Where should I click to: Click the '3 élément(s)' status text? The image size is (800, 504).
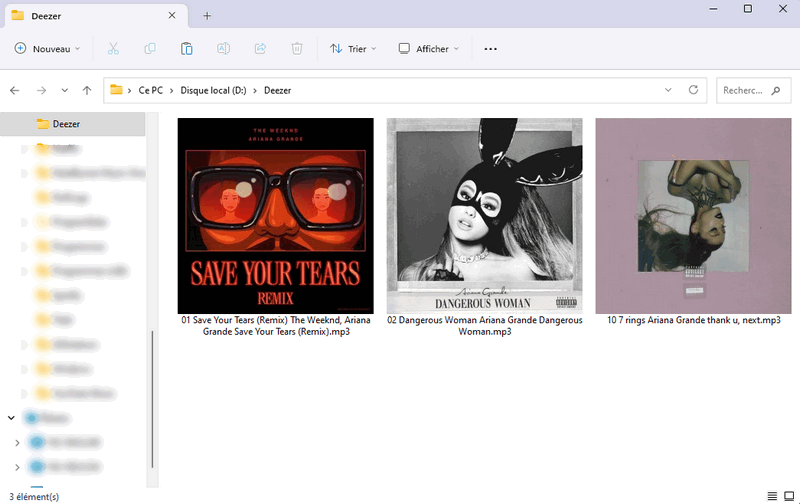34,496
